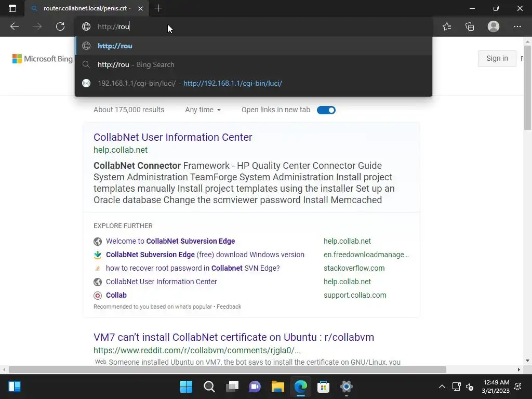532x399 pixels.
Task: Open how to recover root password link
Action: pos(193,269)
